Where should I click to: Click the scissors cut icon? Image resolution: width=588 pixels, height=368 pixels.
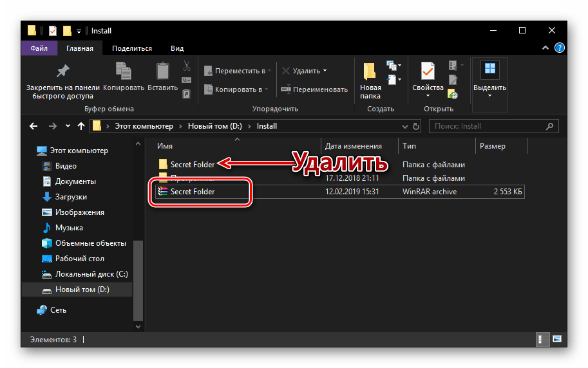[187, 66]
